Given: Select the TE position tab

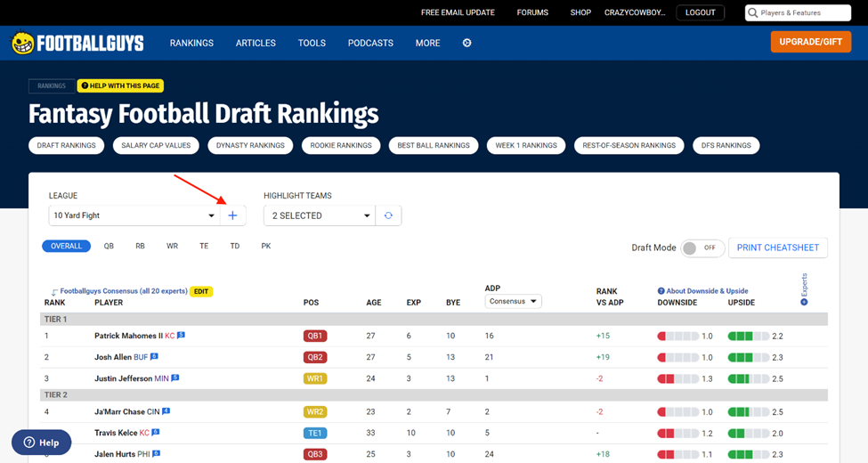Looking at the screenshot, I should tap(204, 246).
